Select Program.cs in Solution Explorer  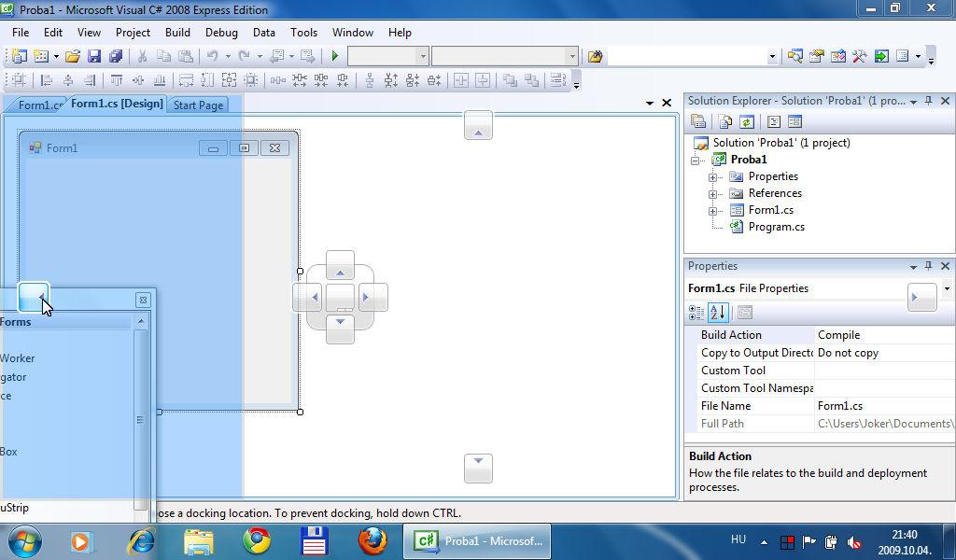[776, 227]
